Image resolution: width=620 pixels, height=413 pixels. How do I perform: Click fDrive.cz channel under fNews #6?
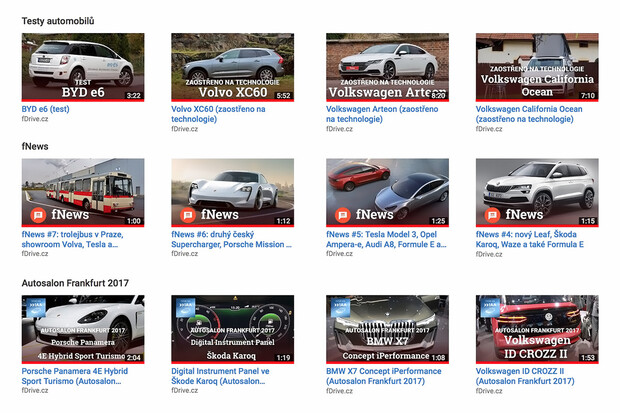[184, 254]
